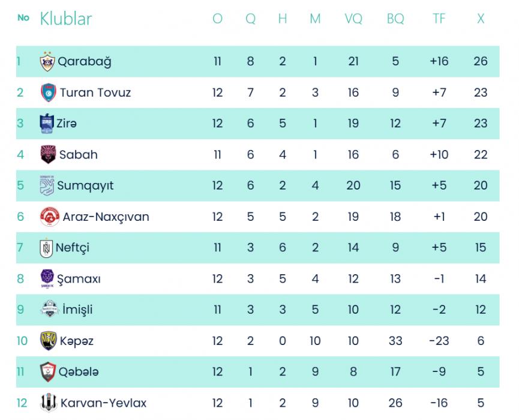The height and width of the screenshot is (420, 519).
Task: Click the TF goal difference header
Action: pyautogui.click(x=439, y=19)
